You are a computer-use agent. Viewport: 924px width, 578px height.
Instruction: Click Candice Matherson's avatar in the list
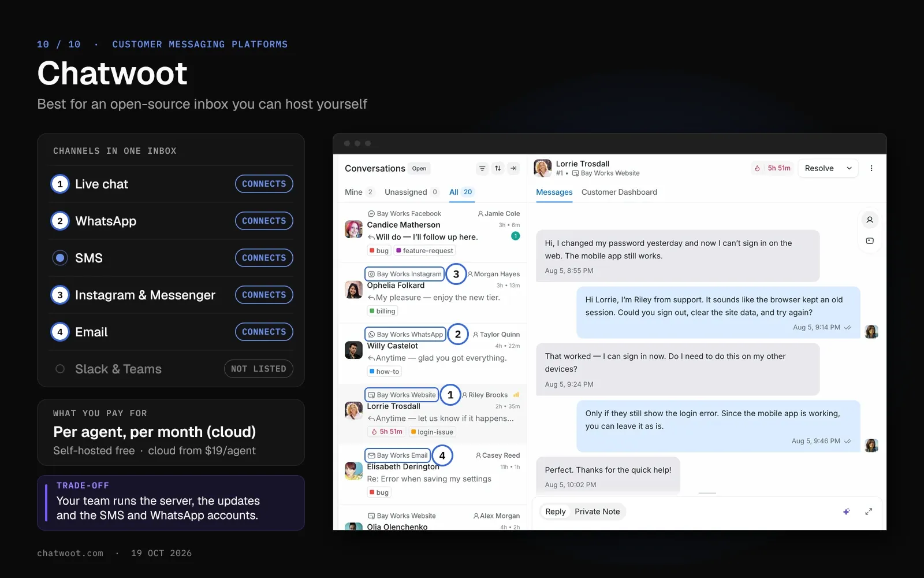tap(353, 229)
